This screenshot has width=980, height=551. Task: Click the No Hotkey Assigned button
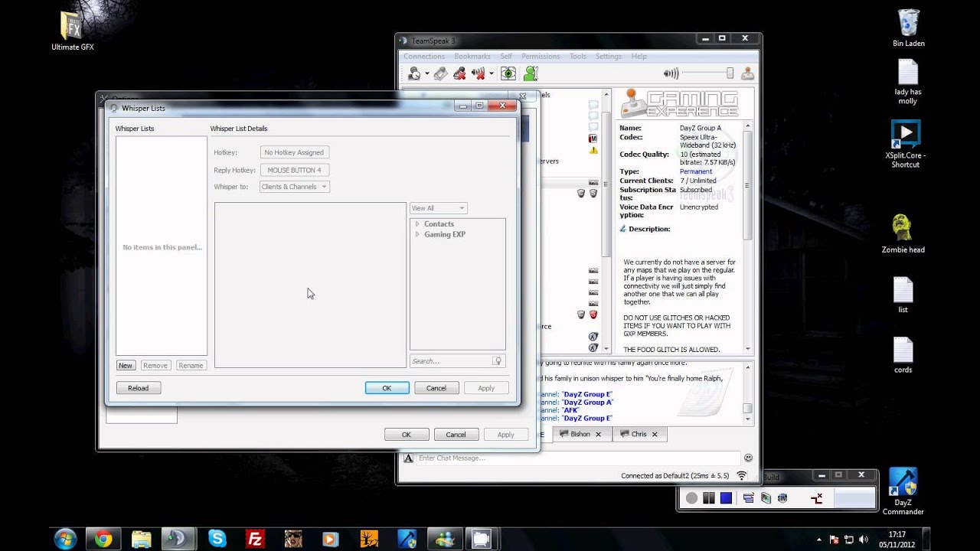(295, 152)
